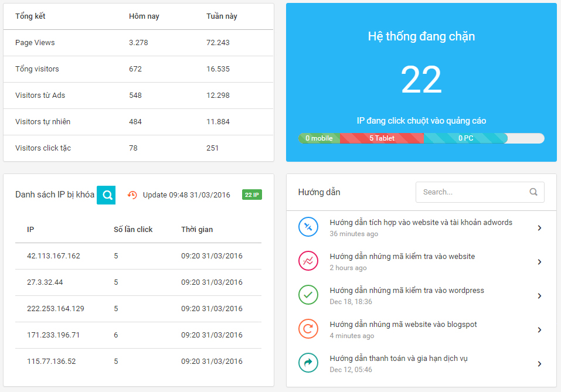This screenshot has width=561, height=392.
Task: Open guide 'Hướng dẫn nhúng mã website vào blogspot'
Action: point(403,325)
